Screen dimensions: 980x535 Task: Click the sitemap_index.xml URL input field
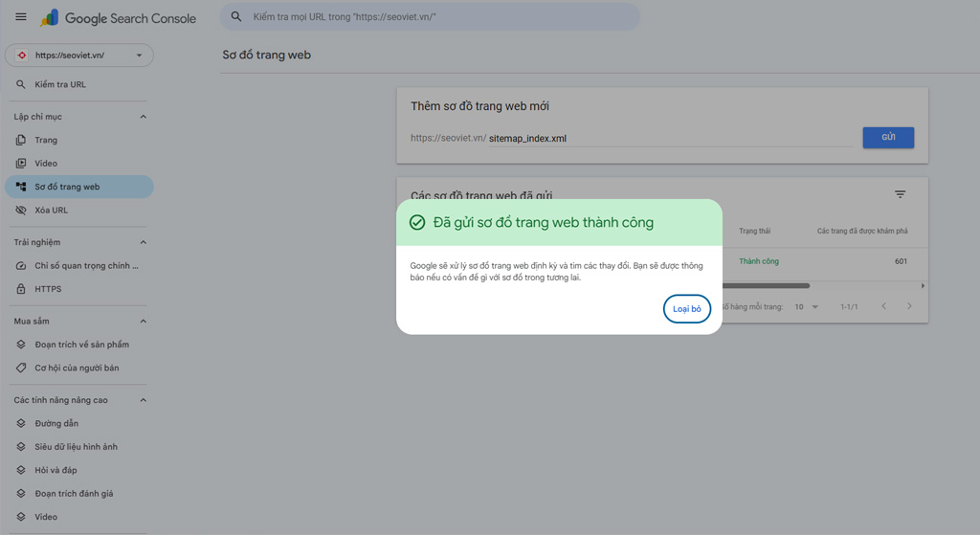click(671, 138)
